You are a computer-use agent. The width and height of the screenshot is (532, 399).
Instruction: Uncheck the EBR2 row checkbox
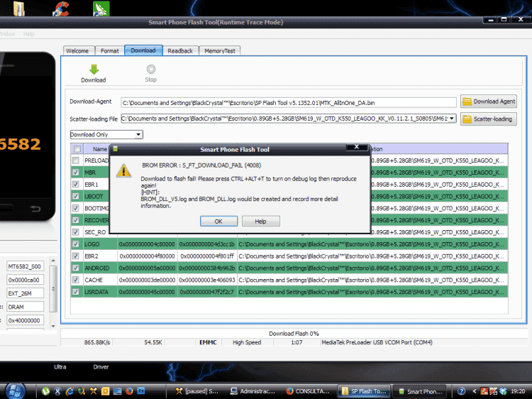pos(76,256)
